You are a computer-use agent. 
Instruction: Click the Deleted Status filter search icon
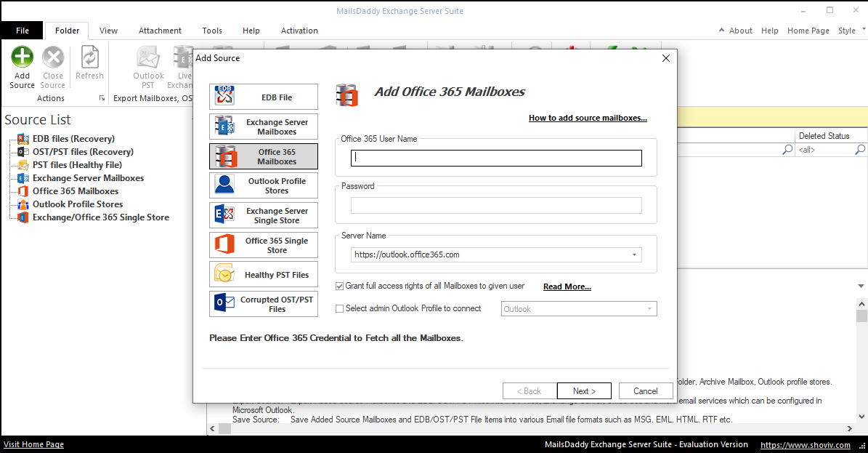(860, 150)
